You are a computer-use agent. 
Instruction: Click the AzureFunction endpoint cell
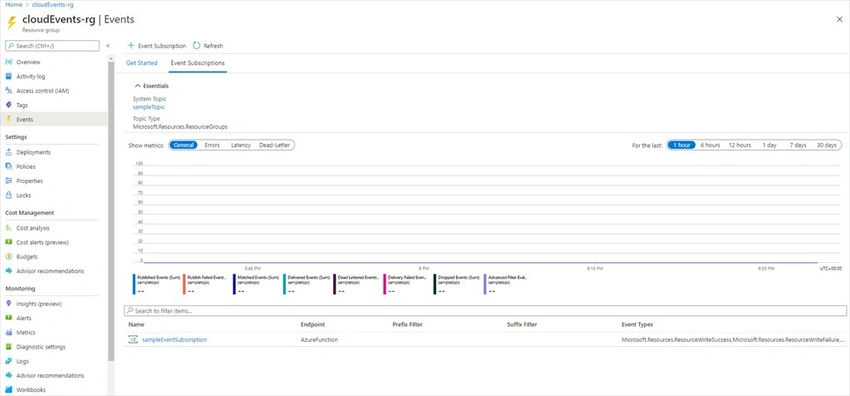coord(319,340)
